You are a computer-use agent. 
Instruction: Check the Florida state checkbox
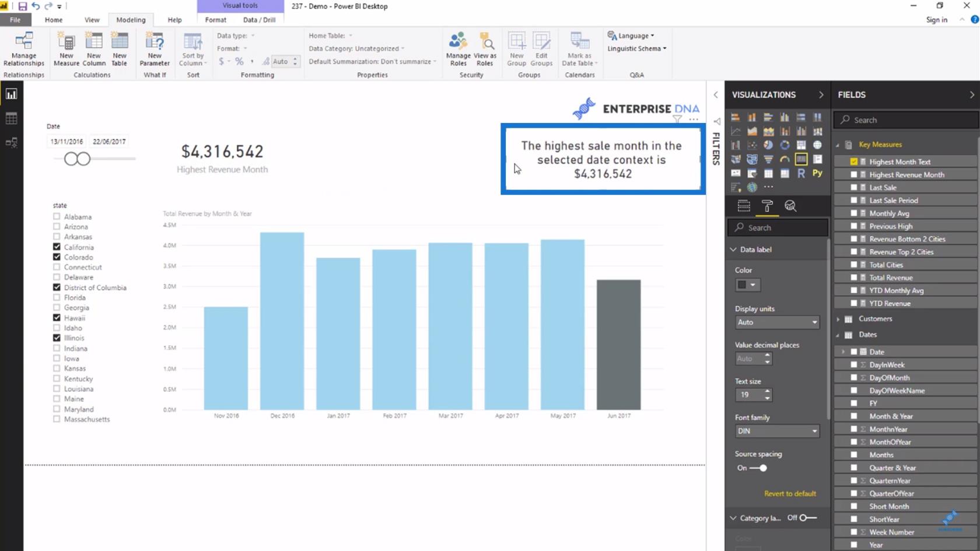tap(57, 297)
